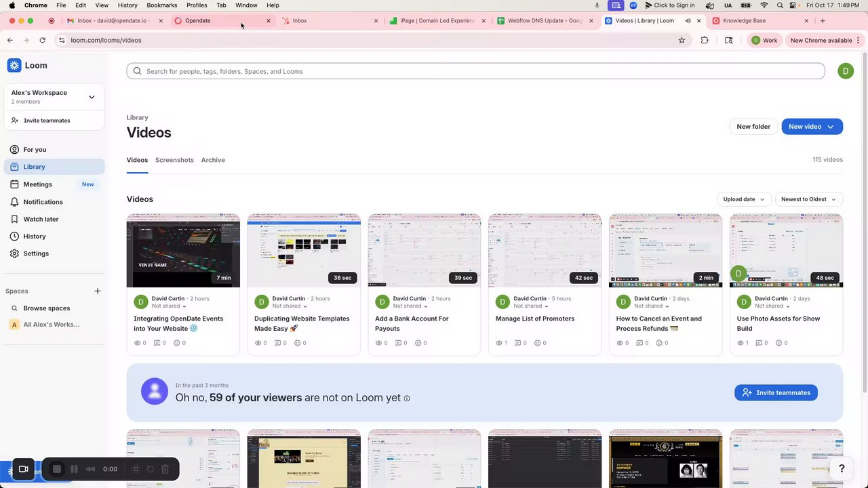
Task: Click reactions icon under Integrating OpenDate Events video
Action: pos(177,343)
